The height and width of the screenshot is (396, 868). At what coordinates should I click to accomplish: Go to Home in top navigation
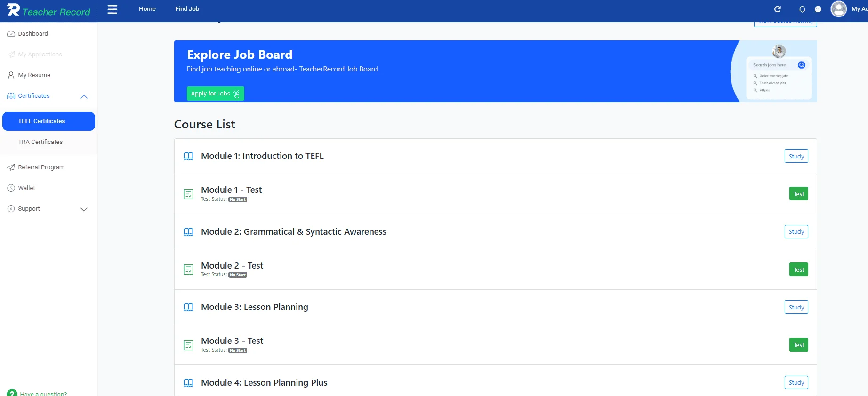tap(147, 9)
